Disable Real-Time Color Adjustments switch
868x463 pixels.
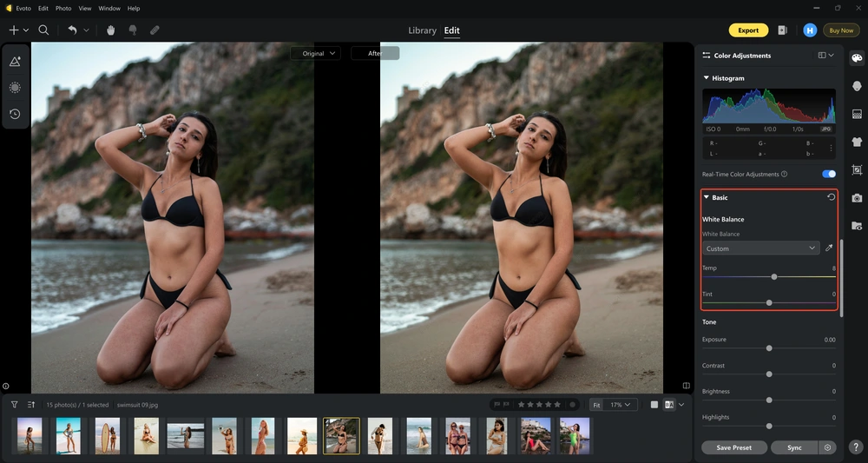(x=829, y=174)
